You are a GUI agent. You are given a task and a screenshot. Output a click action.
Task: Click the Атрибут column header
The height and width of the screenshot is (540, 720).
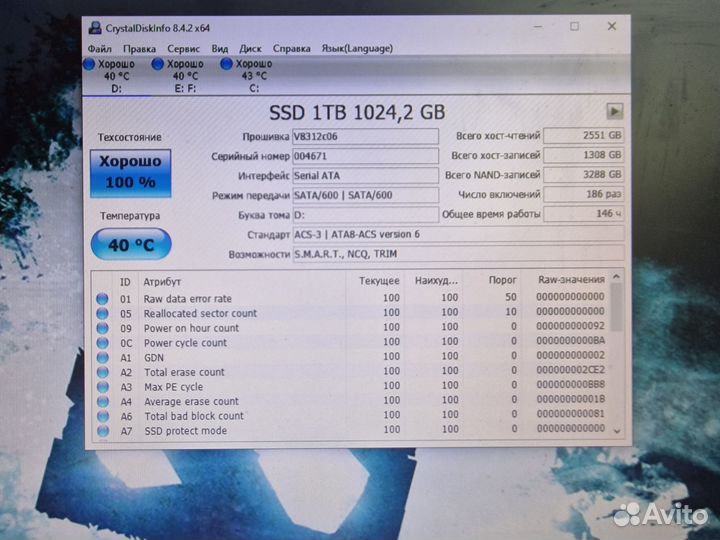click(162, 282)
